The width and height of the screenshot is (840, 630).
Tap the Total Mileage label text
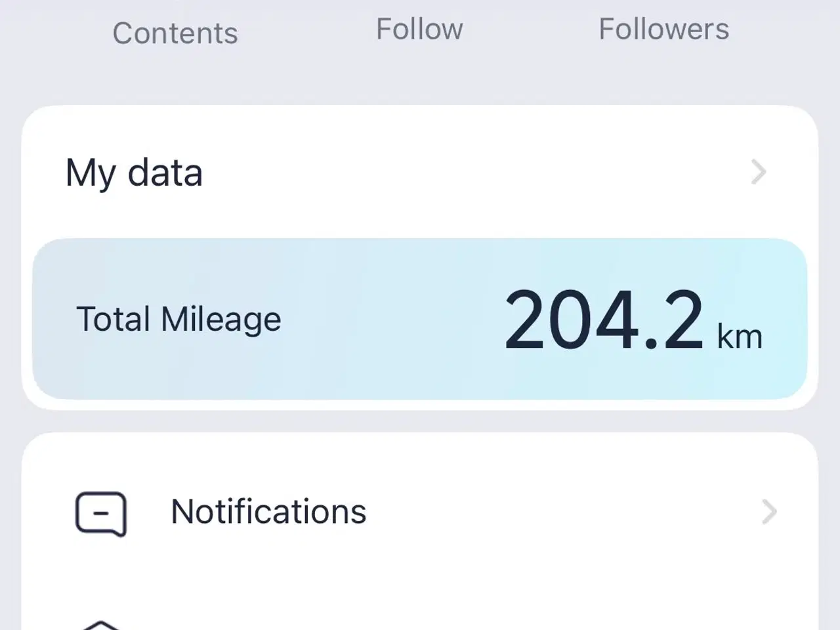pyautogui.click(x=178, y=320)
